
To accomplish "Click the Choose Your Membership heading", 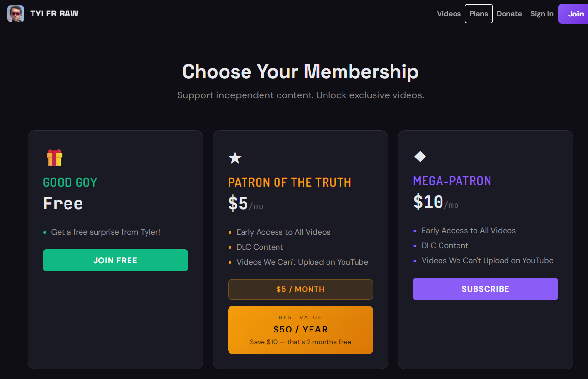I will (300, 72).
